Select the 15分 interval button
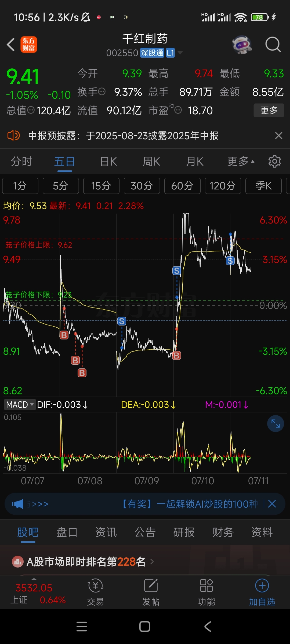Image resolution: width=290 pixels, height=644 pixels. point(101,186)
